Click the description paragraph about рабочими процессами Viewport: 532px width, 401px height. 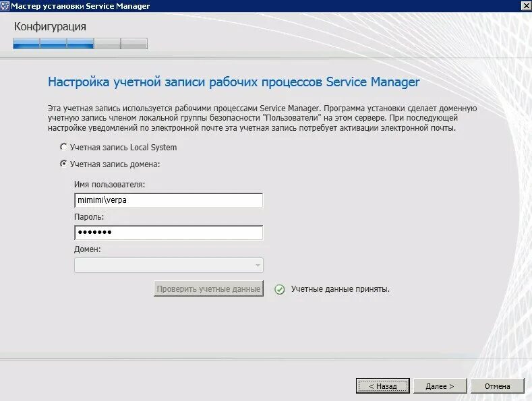point(262,118)
